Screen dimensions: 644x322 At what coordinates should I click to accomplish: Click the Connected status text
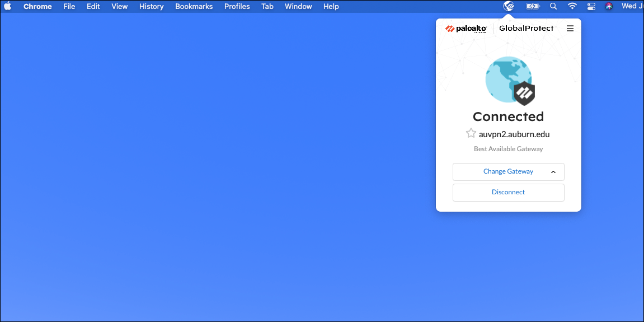(509, 116)
